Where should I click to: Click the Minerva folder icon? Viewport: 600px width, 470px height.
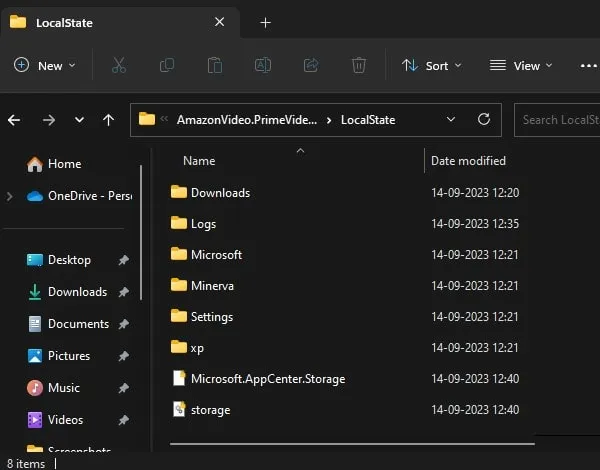coord(179,285)
